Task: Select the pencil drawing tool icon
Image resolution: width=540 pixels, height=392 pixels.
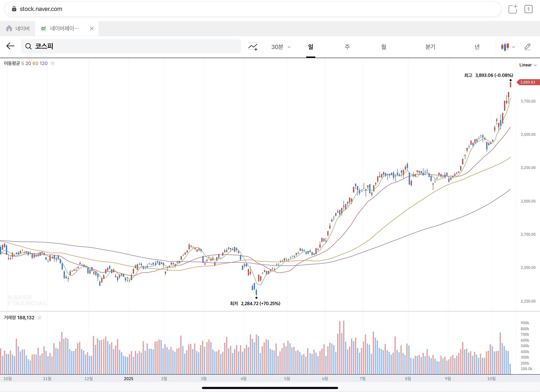Action: [527, 47]
